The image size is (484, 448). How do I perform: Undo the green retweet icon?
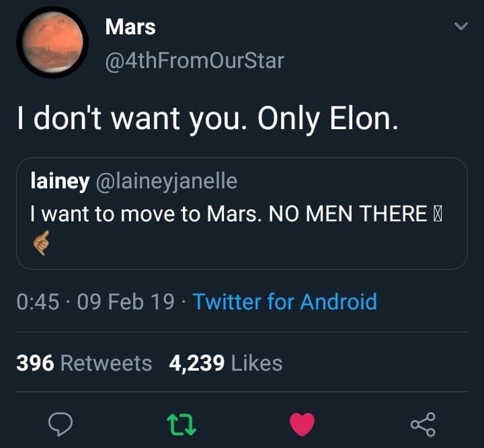[x=182, y=425]
